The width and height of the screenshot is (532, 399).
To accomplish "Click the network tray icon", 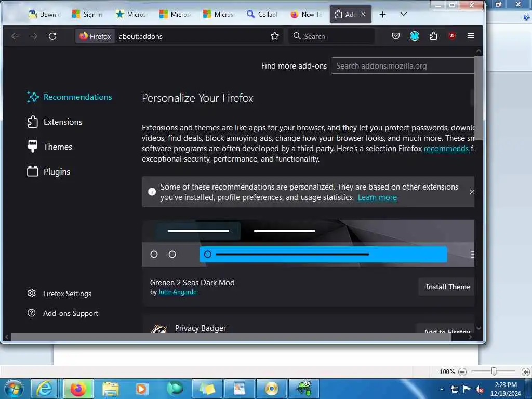I will 454,389.
